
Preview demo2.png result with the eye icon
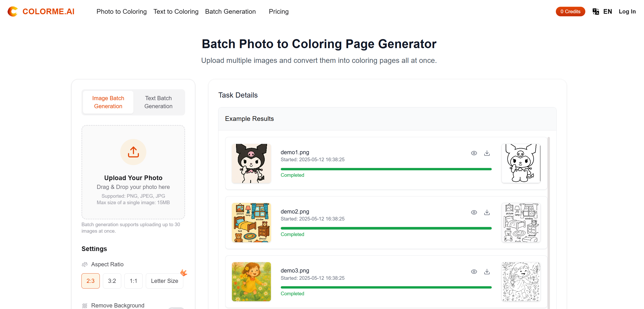pos(474,212)
